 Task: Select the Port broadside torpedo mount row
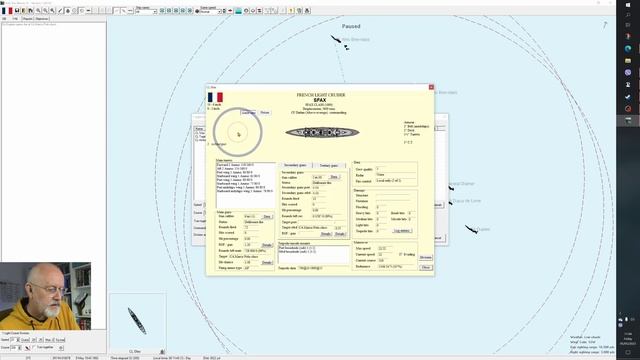tap(313, 248)
